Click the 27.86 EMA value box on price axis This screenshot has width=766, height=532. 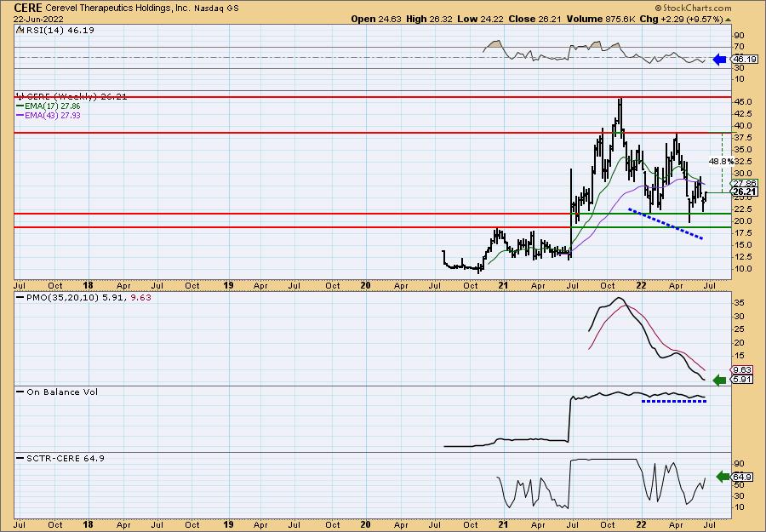(745, 183)
